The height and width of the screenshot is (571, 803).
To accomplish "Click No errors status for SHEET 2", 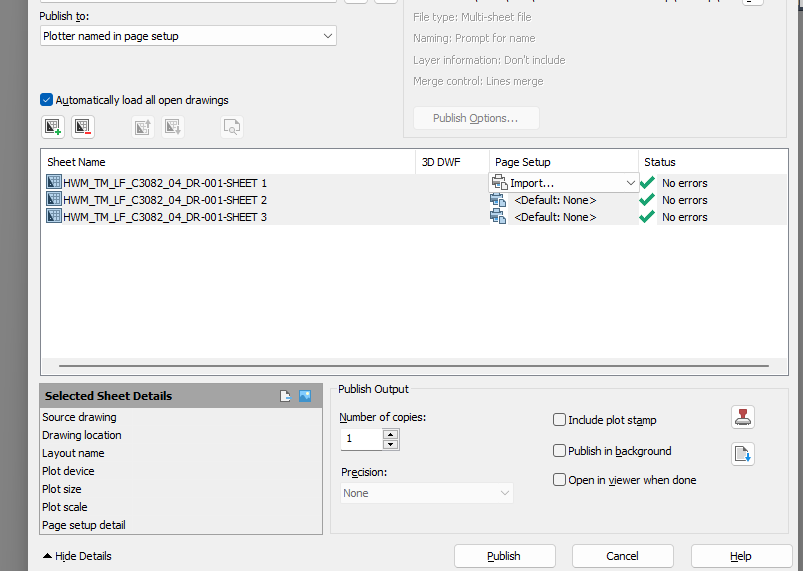I will click(685, 200).
